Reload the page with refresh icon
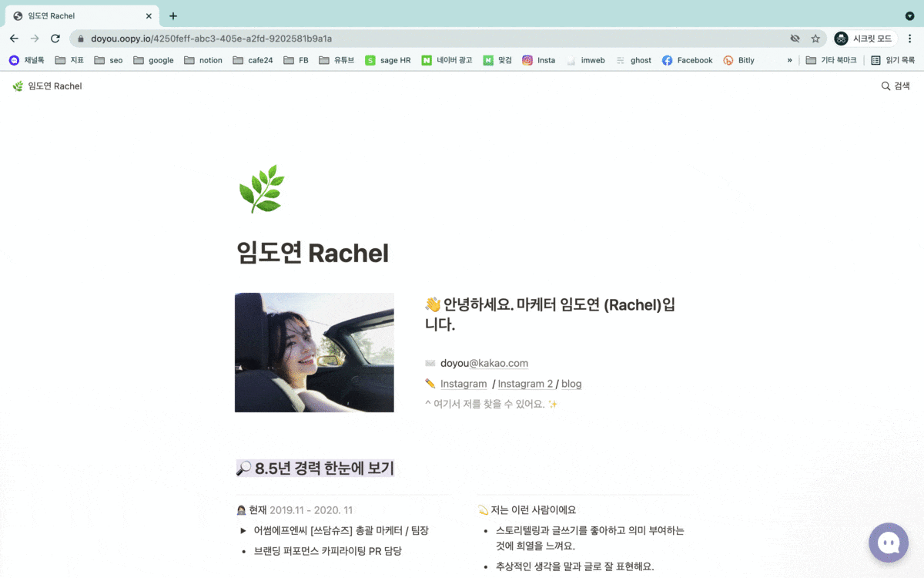The width and height of the screenshot is (924, 578). [55, 39]
